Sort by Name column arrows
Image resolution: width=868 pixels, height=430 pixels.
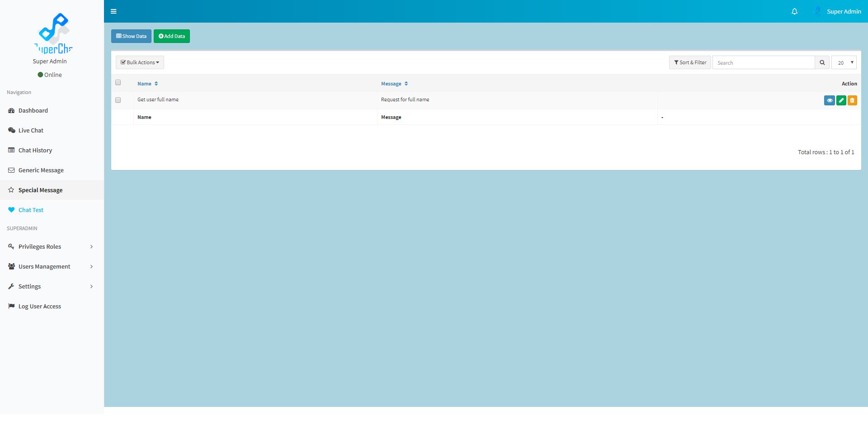tap(156, 84)
